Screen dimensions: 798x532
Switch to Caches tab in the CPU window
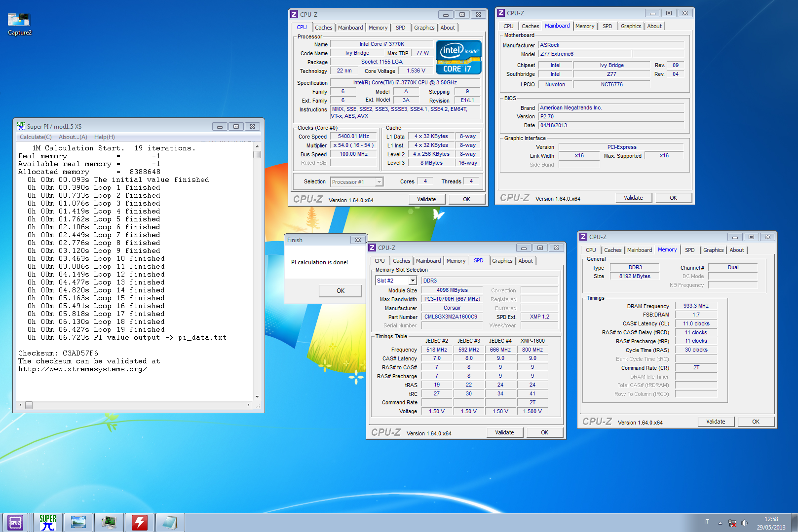[x=323, y=28]
